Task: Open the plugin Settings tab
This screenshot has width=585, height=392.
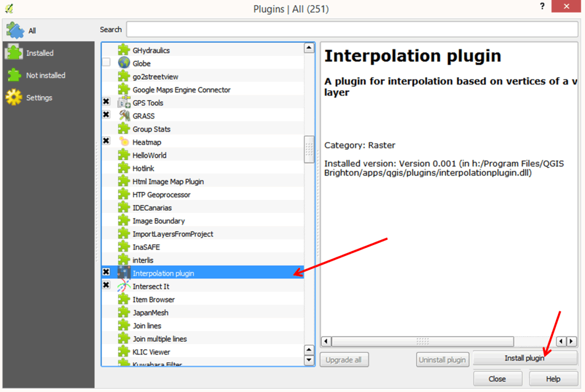Action: 48,98
